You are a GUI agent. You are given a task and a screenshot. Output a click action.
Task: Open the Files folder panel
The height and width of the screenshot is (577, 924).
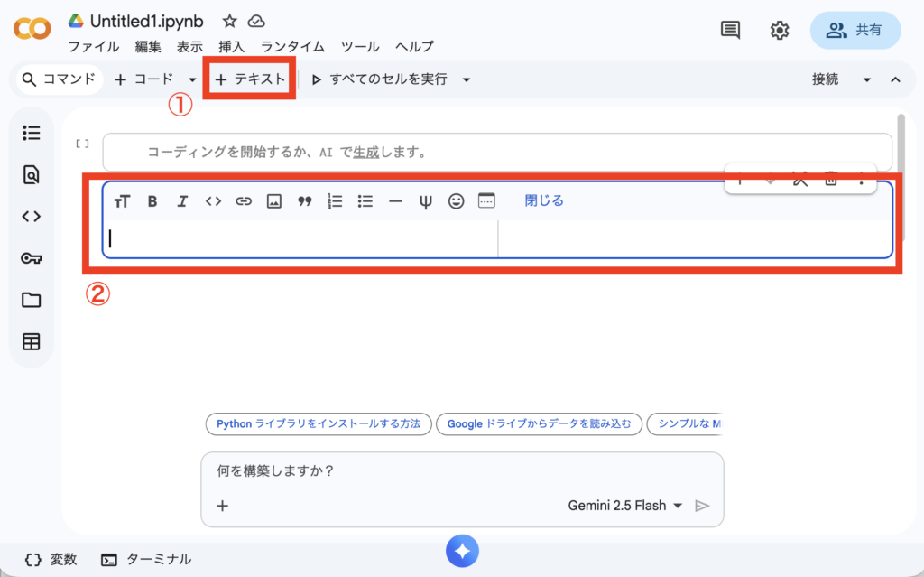click(32, 300)
